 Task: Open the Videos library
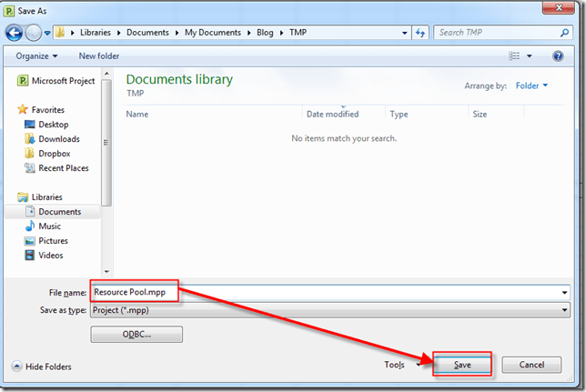coord(51,256)
